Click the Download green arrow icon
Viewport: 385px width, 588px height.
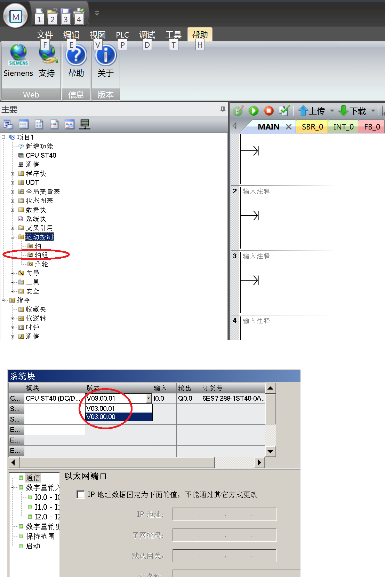343,111
